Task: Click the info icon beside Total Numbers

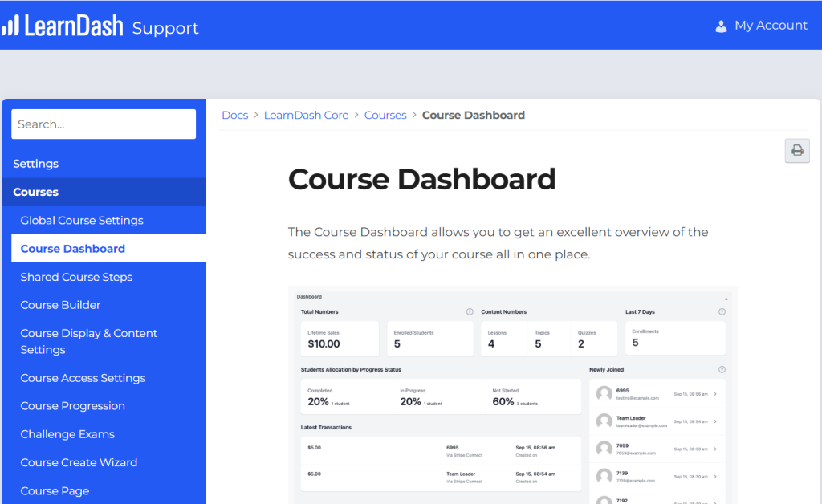Action: [x=470, y=311]
